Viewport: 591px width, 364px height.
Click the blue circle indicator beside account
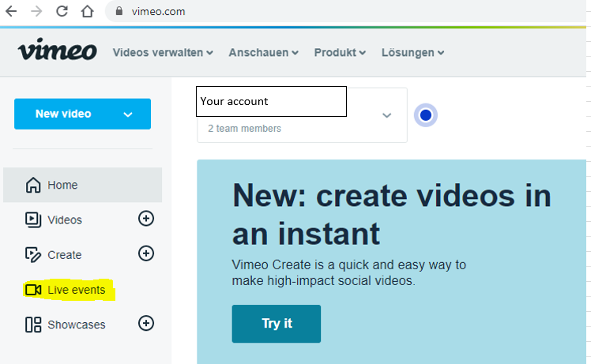[426, 115]
